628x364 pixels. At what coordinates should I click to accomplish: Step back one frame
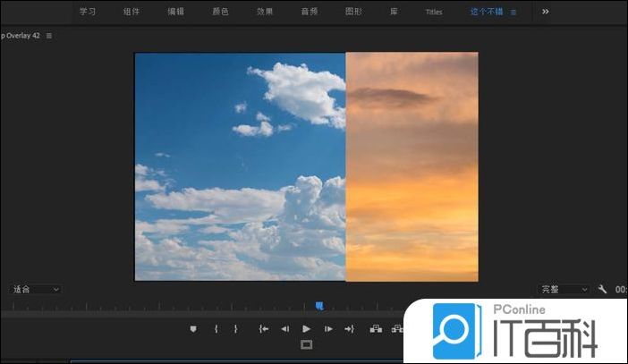[x=284, y=329]
